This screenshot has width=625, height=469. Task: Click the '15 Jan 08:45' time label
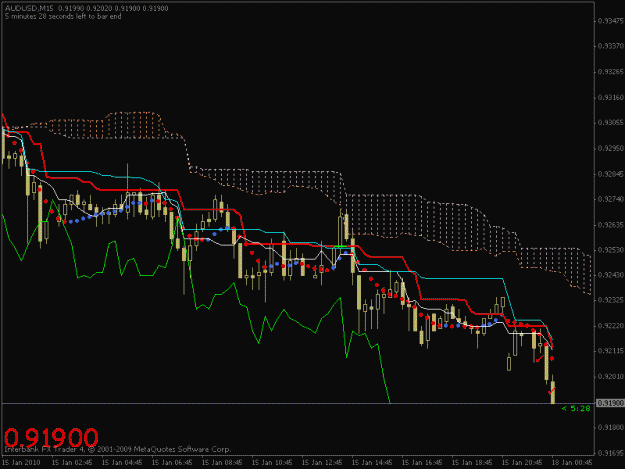pyautogui.click(x=222, y=463)
